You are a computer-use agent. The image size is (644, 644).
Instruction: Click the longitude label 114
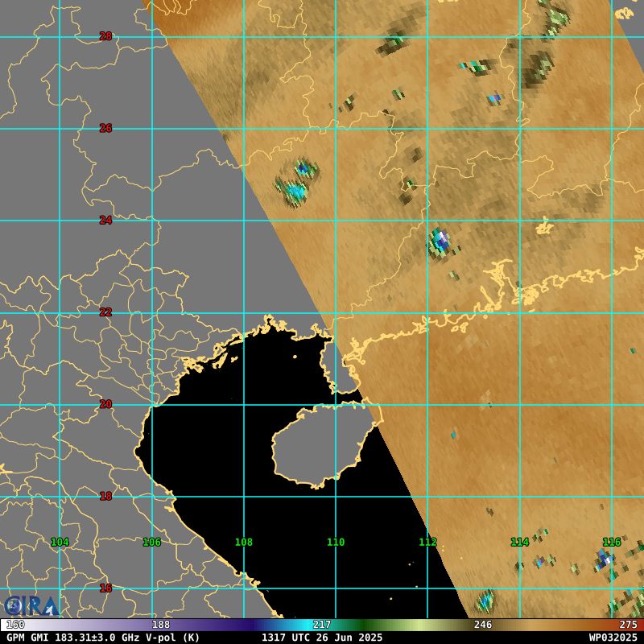(519, 542)
